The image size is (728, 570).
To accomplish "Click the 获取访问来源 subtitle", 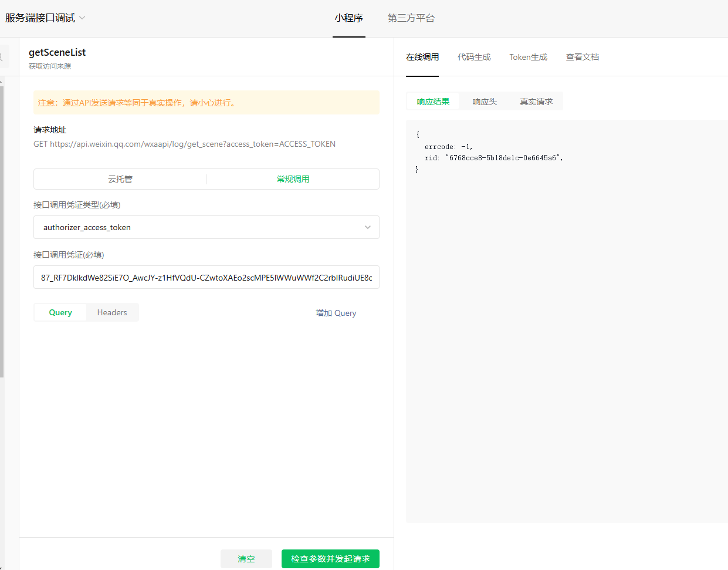I will 50,66.
